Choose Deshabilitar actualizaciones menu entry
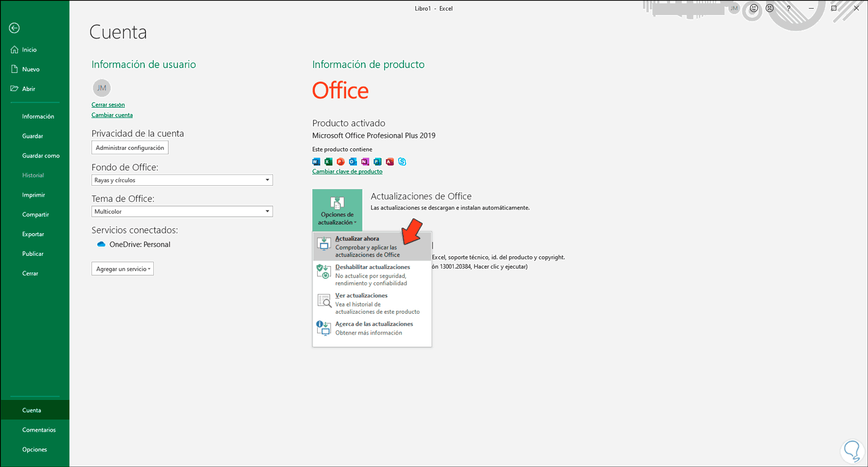Viewport: 868px width, 467px height. (x=372, y=275)
